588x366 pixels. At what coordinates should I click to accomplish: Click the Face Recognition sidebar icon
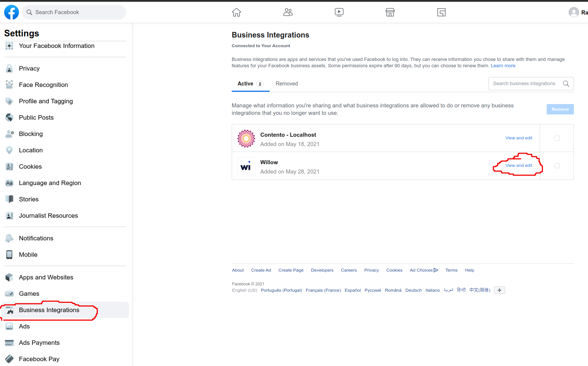(x=9, y=85)
